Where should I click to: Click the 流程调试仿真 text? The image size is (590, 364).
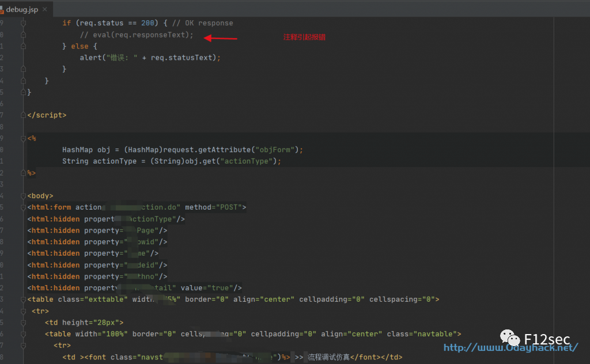pos(328,357)
